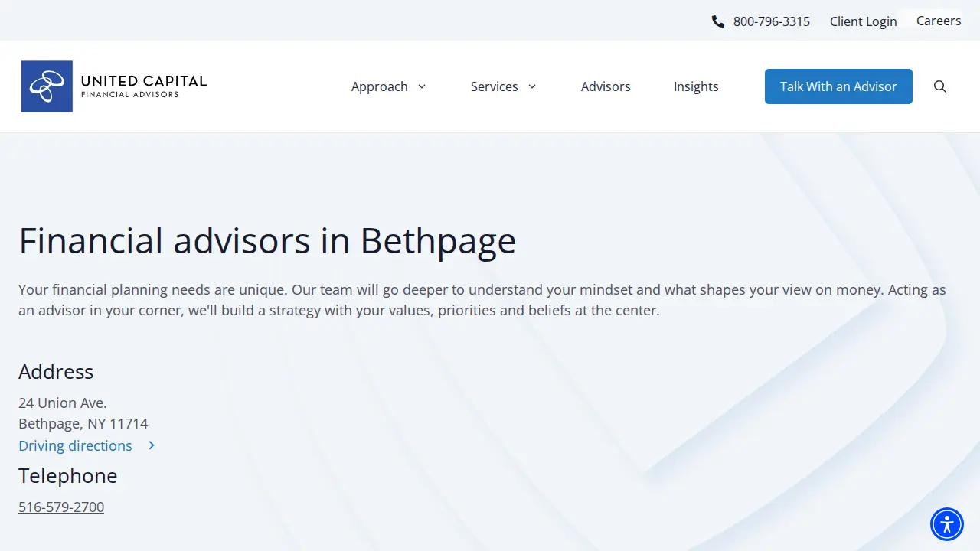Call 800-796-3315 from the header
This screenshot has width=980, height=551.
772,21
